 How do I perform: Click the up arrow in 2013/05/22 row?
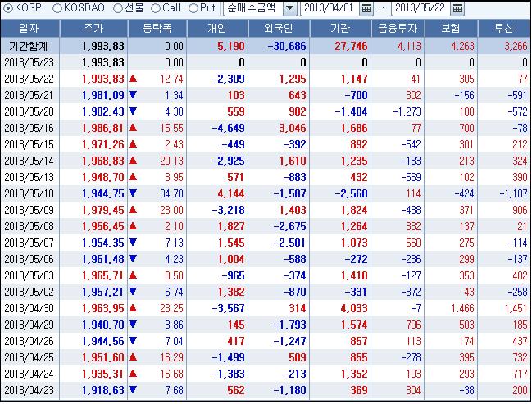click(133, 79)
